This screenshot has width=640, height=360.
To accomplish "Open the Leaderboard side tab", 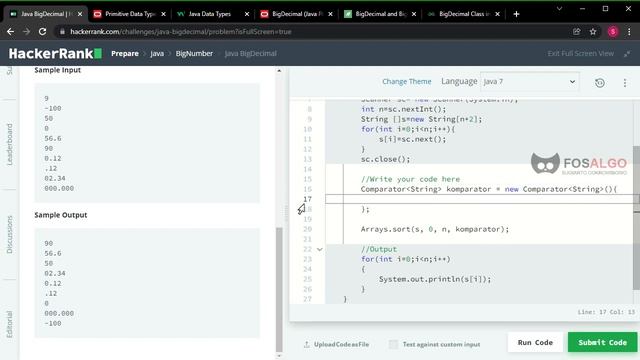I will pos(9,144).
